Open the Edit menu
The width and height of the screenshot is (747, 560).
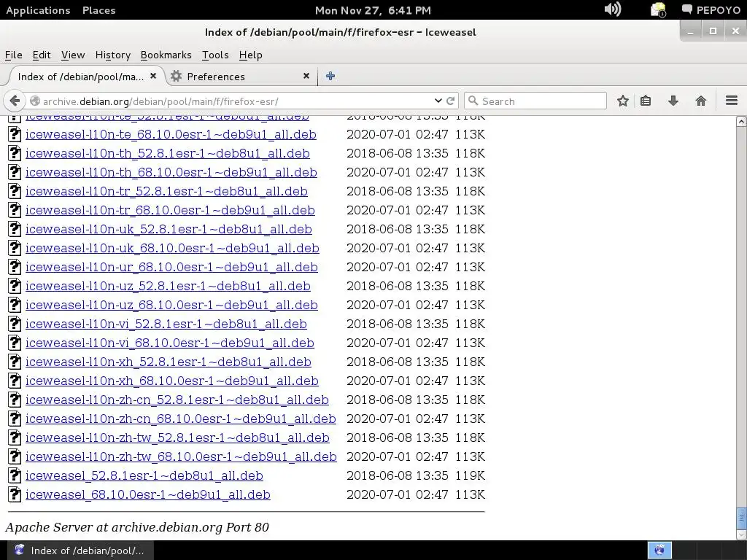click(42, 55)
